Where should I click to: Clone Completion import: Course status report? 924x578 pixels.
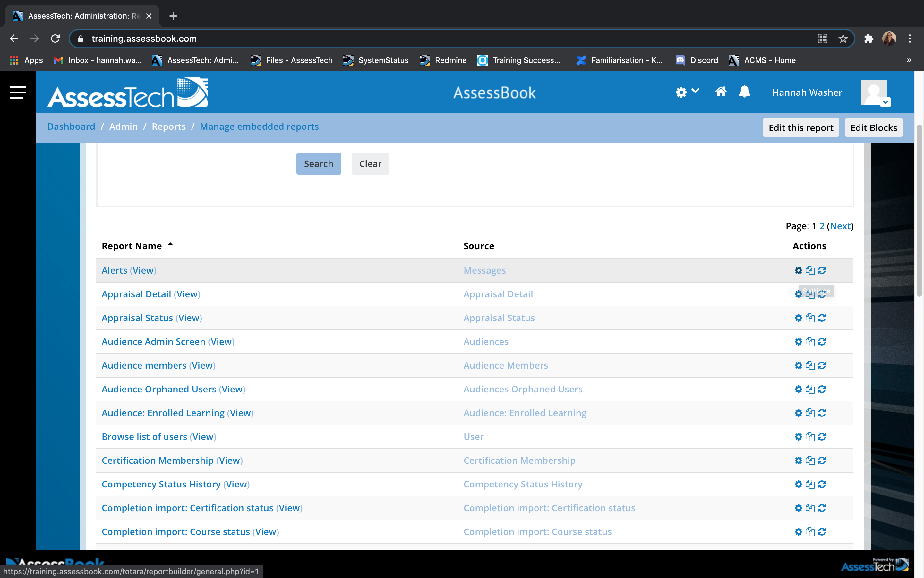[810, 531]
